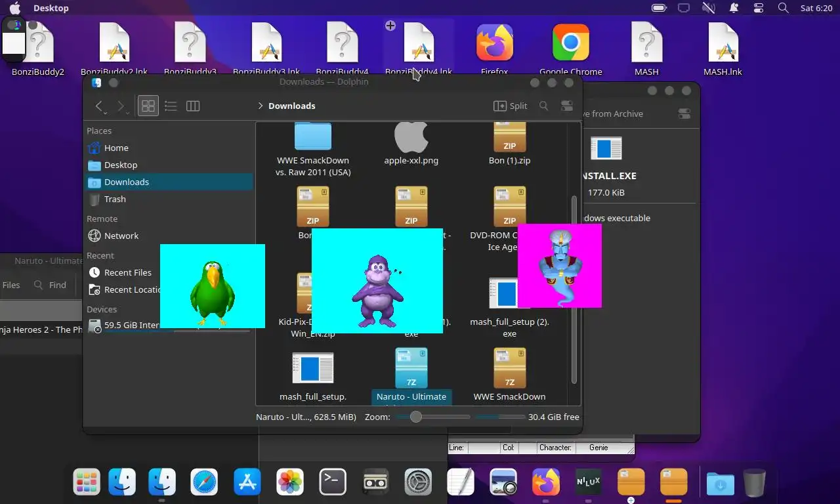Open the MASH.lnk desktop shortcut

[x=723, y=49]
